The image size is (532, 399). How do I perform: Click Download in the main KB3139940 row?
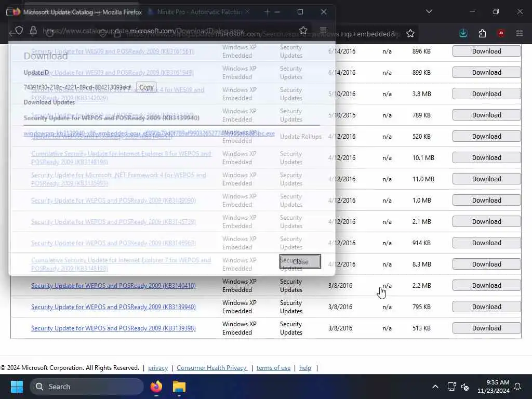pos(486,307)
